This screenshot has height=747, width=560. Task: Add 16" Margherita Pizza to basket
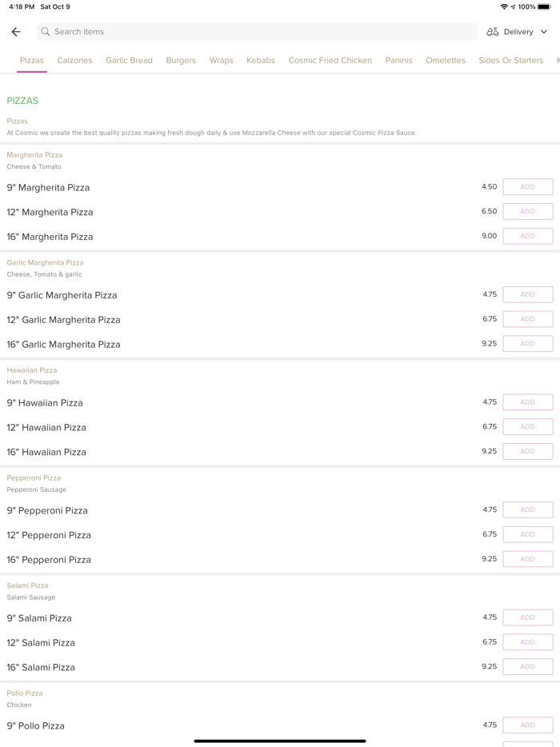point(527,236)
